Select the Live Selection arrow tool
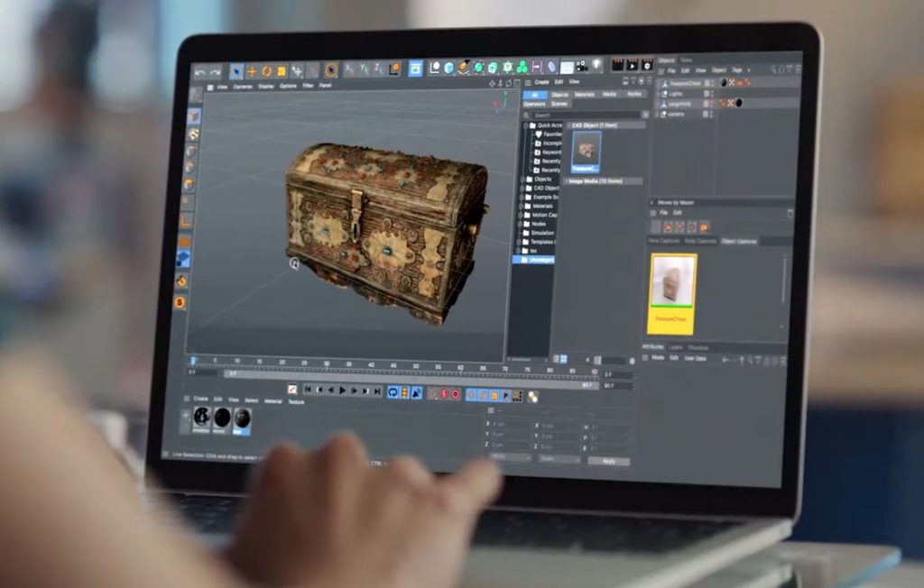 point(236,71)
